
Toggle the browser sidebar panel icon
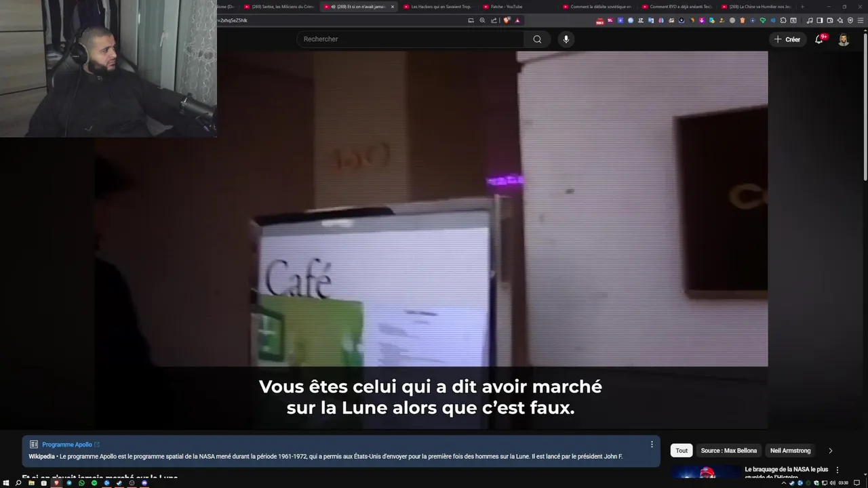[820, 20]
